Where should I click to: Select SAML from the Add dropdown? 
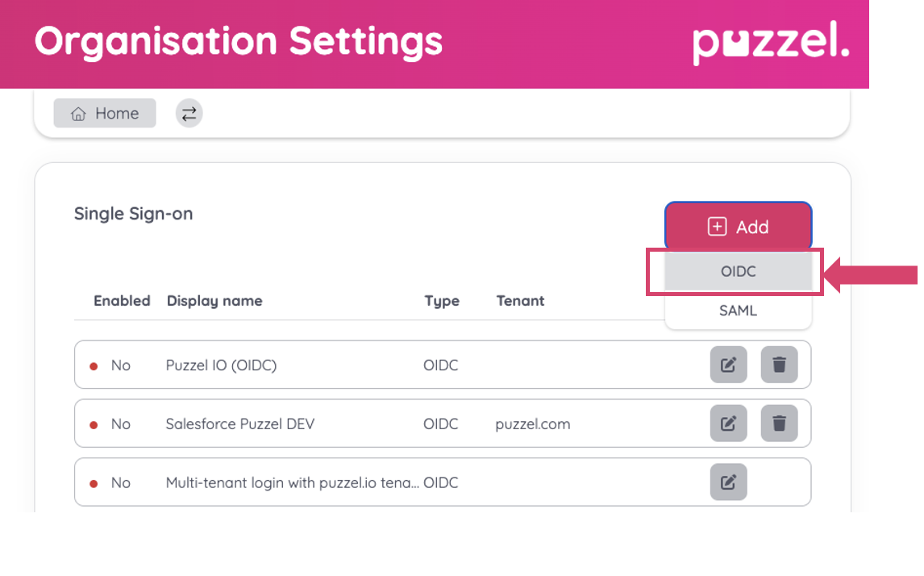point(738,310)
